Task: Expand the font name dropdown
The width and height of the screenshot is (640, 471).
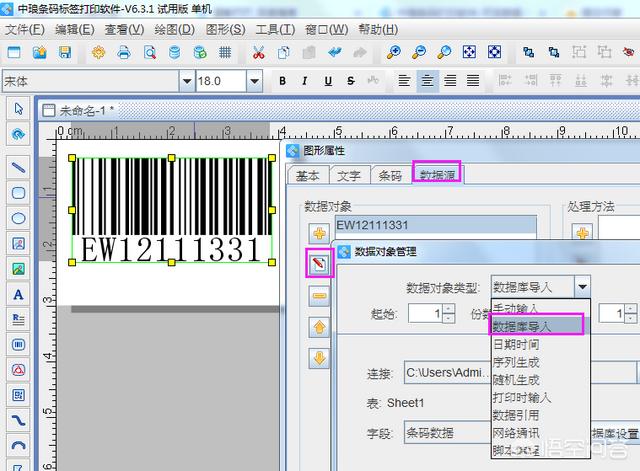Action: click(187, 81)
